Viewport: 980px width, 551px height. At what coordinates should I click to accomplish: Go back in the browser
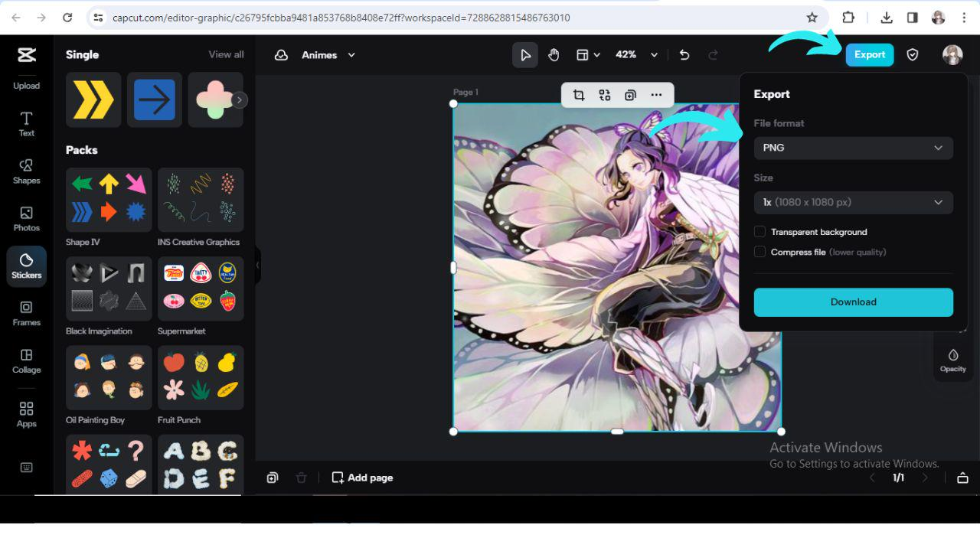pyautogui.click(x=16, y=18)
